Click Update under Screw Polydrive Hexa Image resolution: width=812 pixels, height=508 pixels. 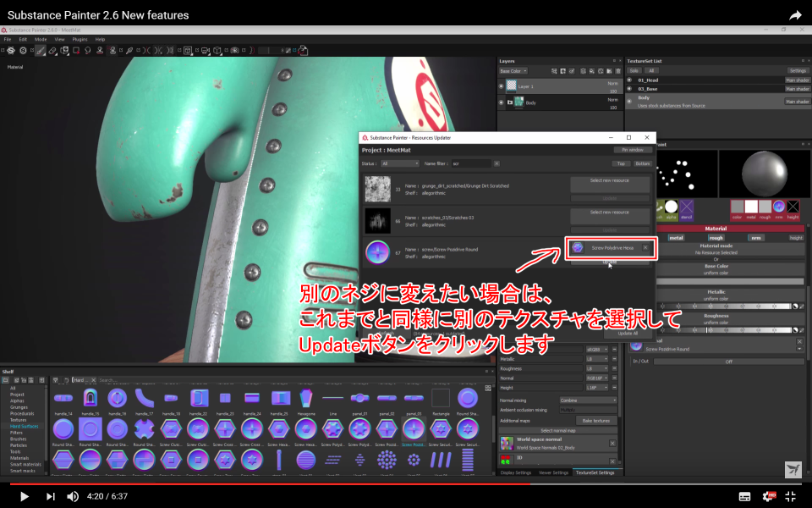[610, 262]
